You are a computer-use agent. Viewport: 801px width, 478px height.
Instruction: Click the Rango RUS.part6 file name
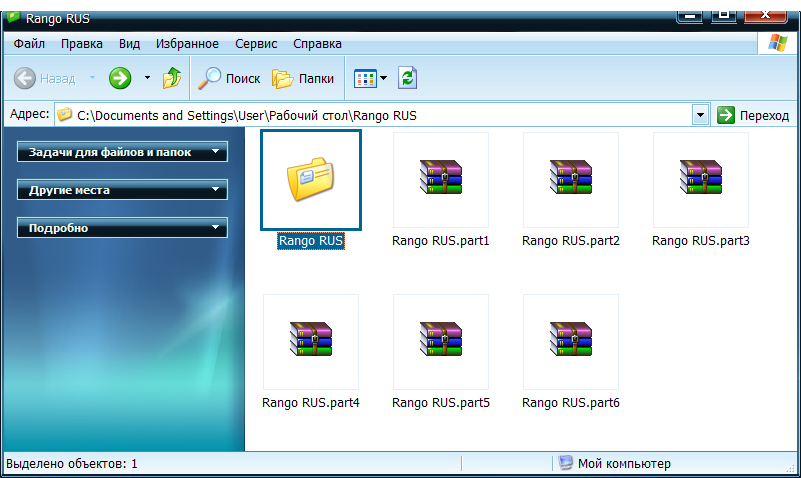pos(571,402)
